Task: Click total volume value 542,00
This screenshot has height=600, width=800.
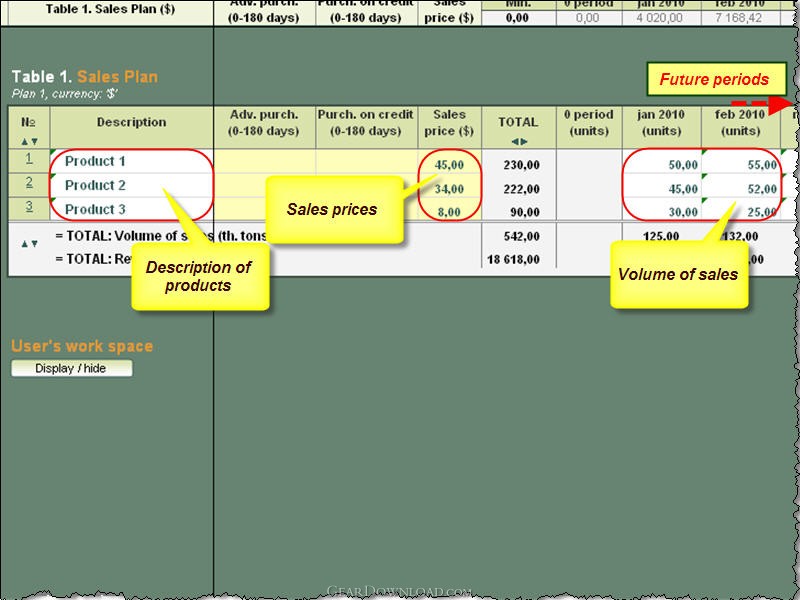Action: point(520,236)
